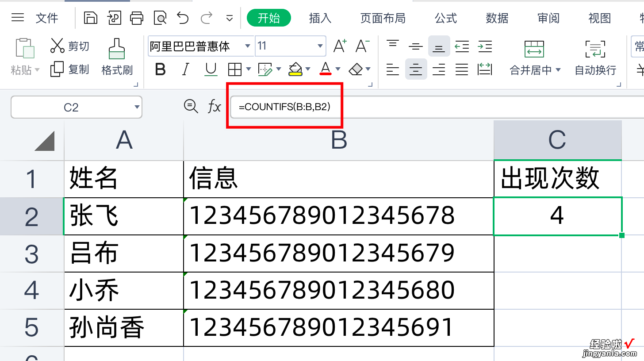The height and width of the screenshot is (361, 644).
Task: Select the 开始 ribbon tab
Action: (269, 18)
